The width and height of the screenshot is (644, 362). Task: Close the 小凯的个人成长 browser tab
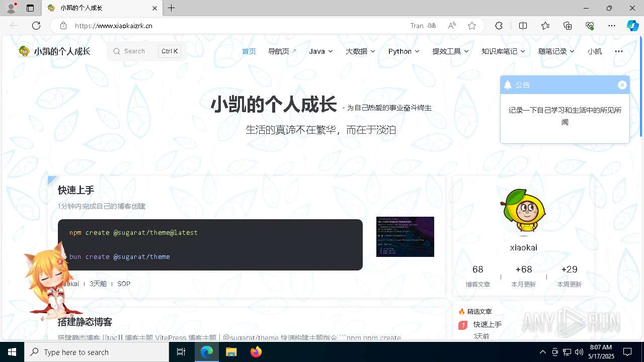click(155, 8)
